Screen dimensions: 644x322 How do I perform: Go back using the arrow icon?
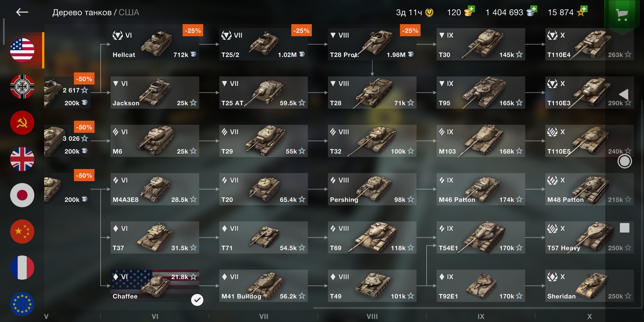(22, 12)
